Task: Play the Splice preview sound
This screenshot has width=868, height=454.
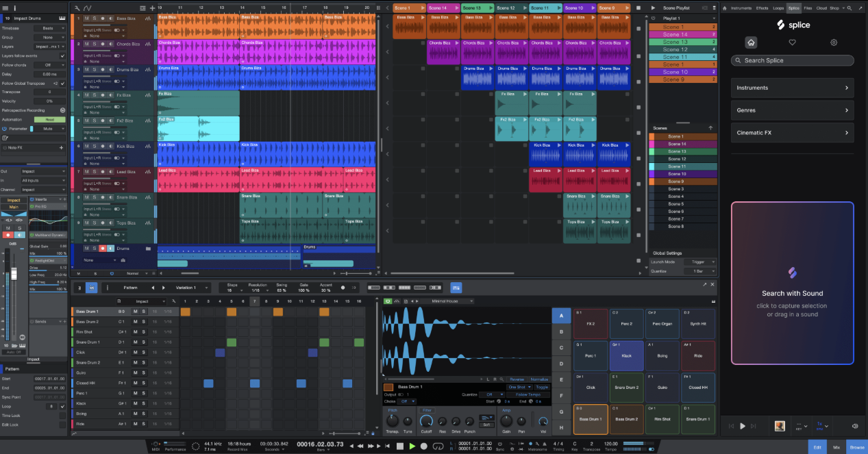Action: tap(743, 426)
